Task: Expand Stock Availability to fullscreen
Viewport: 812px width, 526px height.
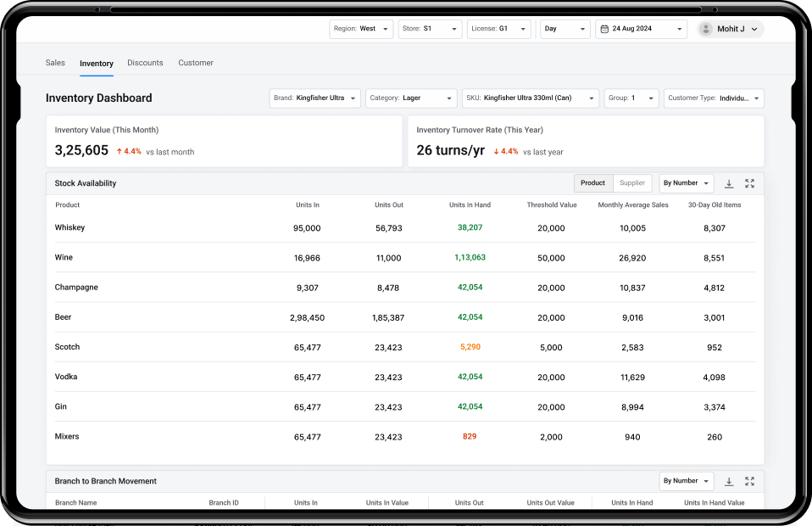Action: pos(749,183)
